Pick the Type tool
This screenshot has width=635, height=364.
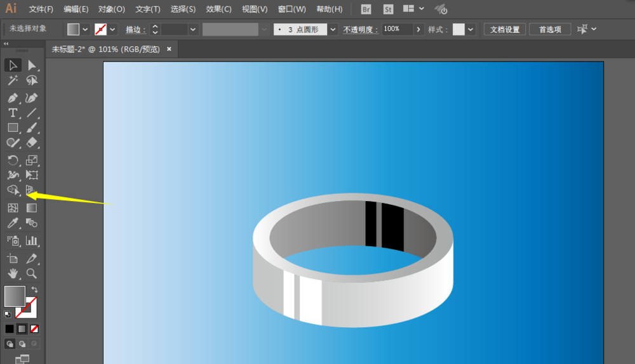13,113
